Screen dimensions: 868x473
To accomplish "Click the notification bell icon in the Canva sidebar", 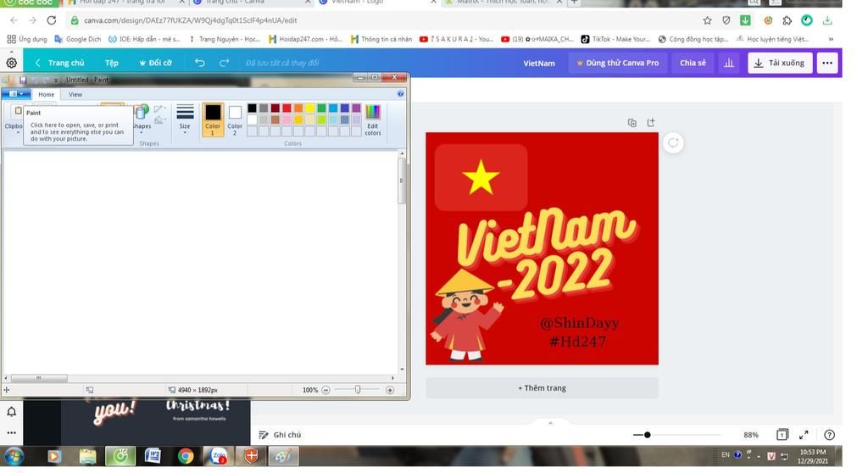I will pyautogui.click(x=12, y=411).
